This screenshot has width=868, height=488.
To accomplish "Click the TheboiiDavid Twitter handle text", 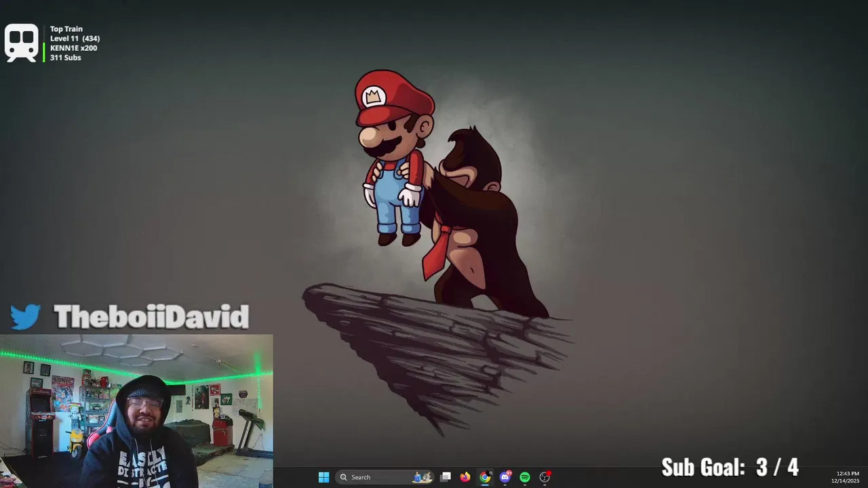I will (151, 317).
